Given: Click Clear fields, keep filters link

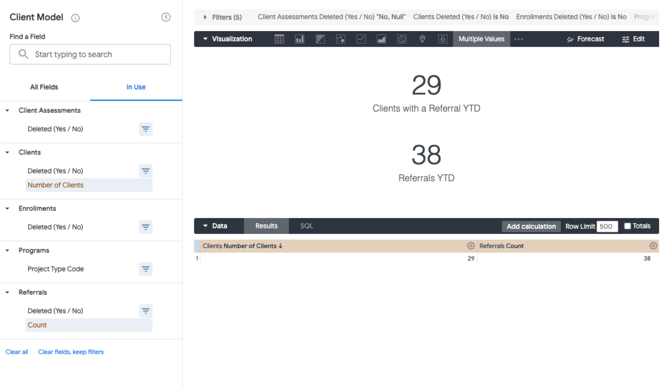Looking at the screenshot, I should [x=71, y=352].
